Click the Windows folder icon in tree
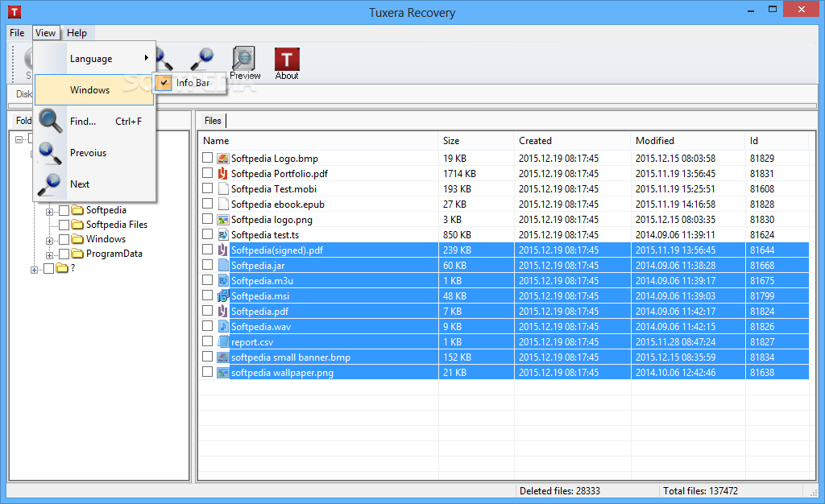This screenshot has width=825, height=504. point(77,239)
